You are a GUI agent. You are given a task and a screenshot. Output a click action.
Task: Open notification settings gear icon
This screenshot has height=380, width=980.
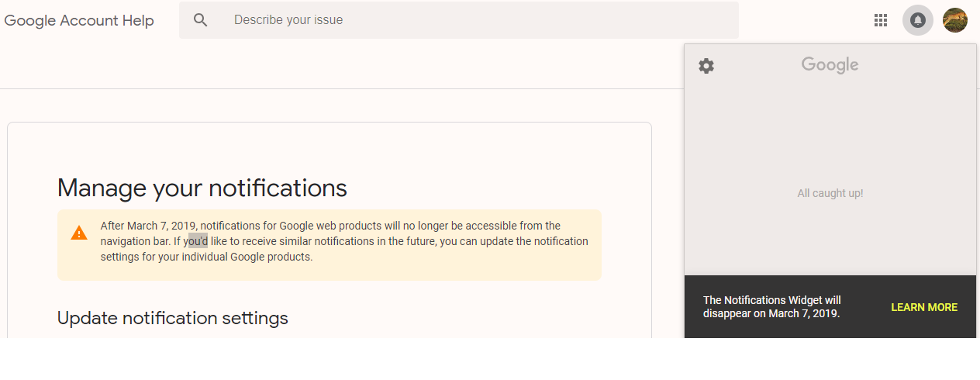pos(706,66)
